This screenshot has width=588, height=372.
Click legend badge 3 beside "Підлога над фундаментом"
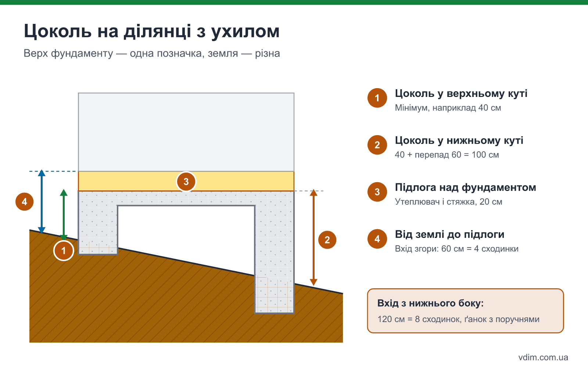coord(377,192)
